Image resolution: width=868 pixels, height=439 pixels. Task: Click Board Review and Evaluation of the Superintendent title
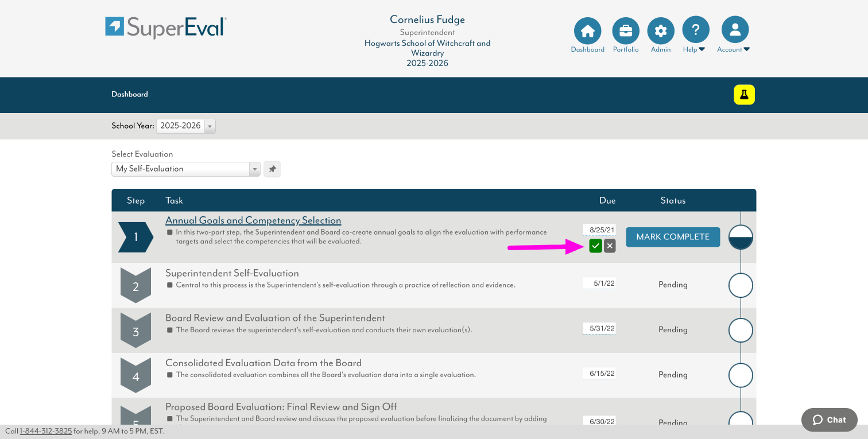[275, 318]
